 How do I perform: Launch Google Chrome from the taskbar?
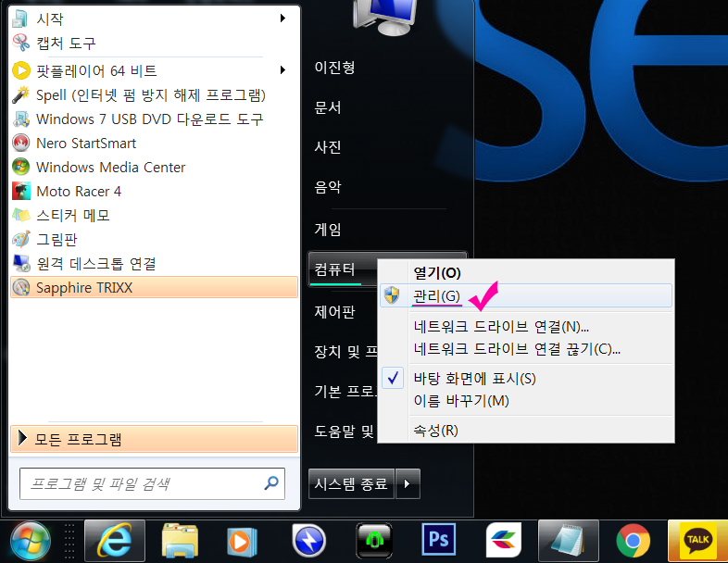633,541
